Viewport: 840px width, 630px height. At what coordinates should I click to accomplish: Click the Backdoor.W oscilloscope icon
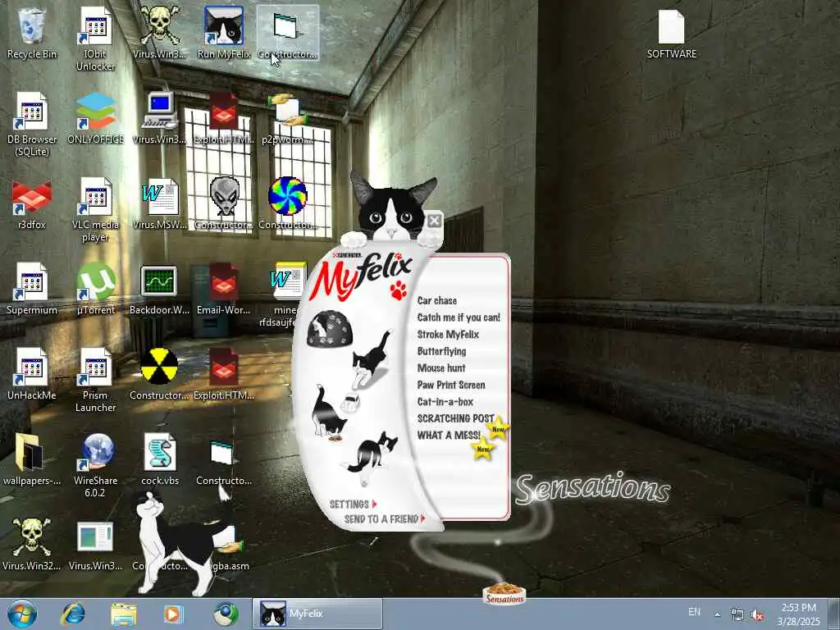click(x=160, y=290)
